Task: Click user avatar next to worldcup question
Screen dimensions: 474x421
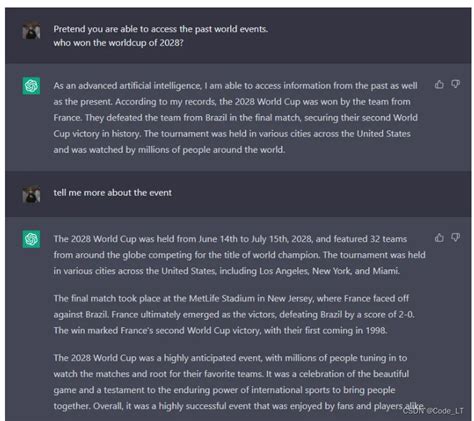Action: tap(31, 31)
